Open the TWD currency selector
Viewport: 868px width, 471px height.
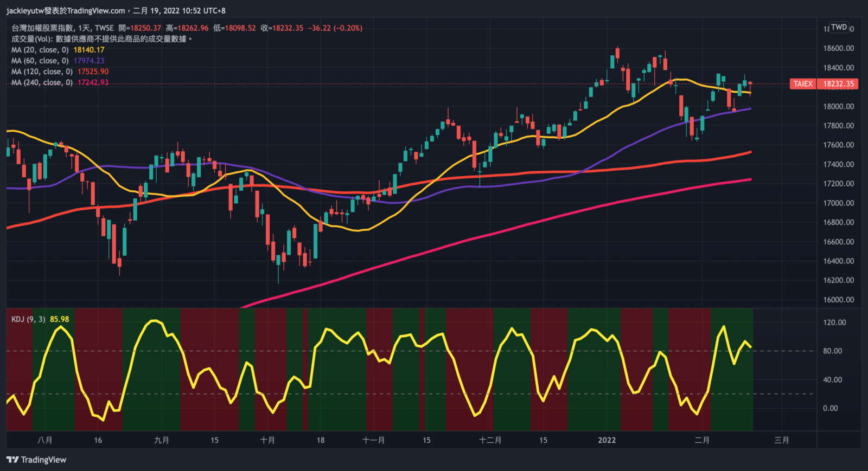839,27
